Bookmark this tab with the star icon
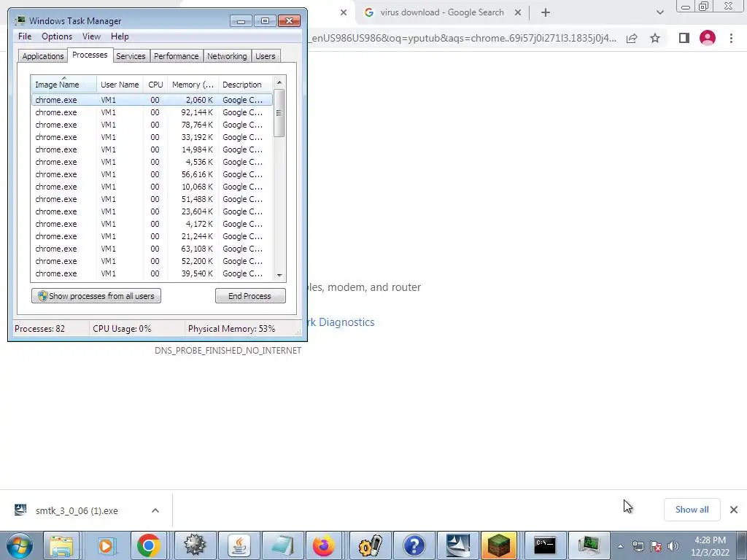 [x=655, y=38]
